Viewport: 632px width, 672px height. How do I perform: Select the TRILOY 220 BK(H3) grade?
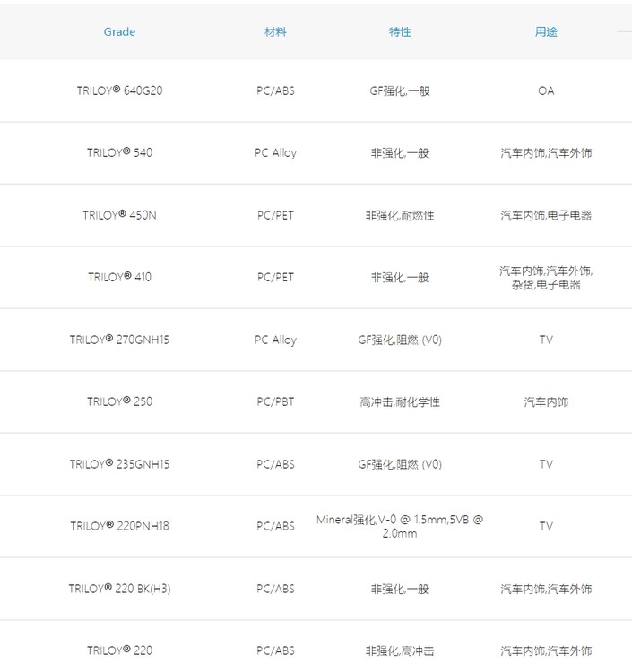pyautogui.click(x=119, y=589)
